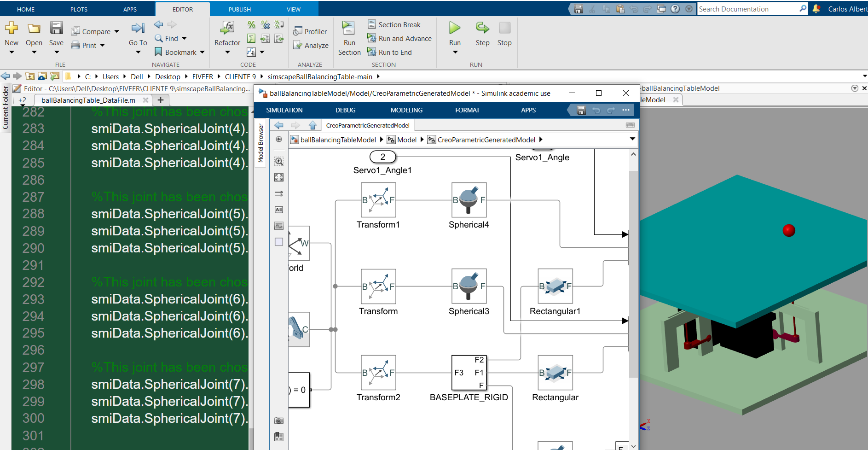Click the Help question mark icon
Image resolution: width=868 pixels, height=450 pixels.
[675, 9]
